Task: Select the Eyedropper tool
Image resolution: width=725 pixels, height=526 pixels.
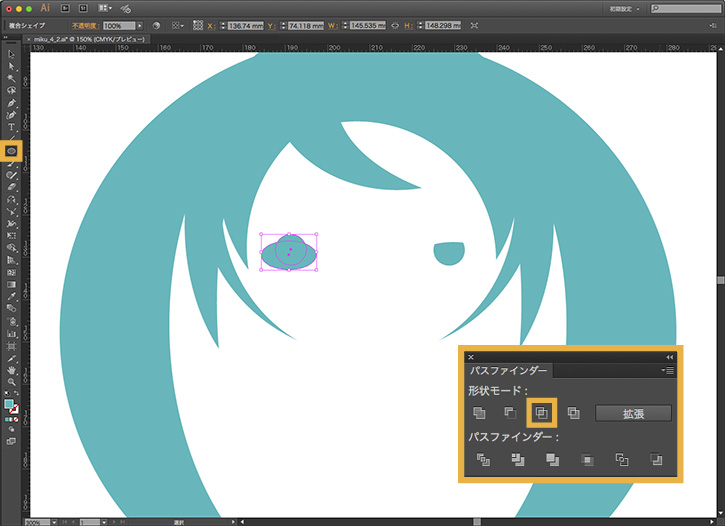Action: (x=11, y=296)
